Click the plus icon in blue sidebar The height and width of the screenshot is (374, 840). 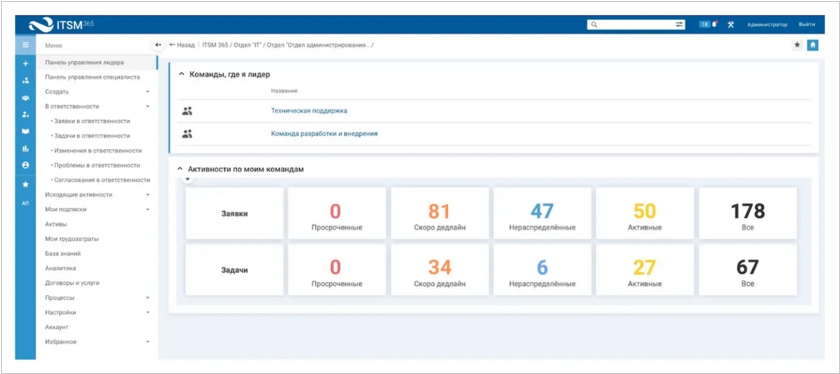(25, 64)
